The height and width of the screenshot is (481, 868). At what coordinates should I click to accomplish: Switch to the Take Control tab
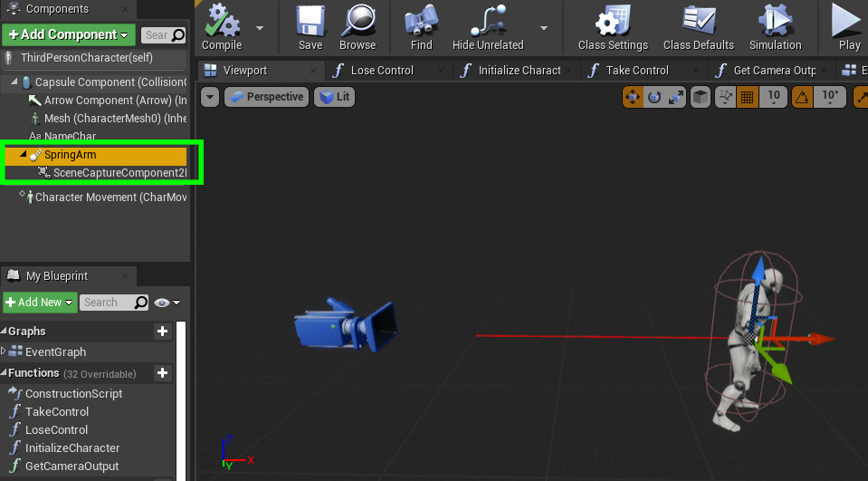coord(642,71)
